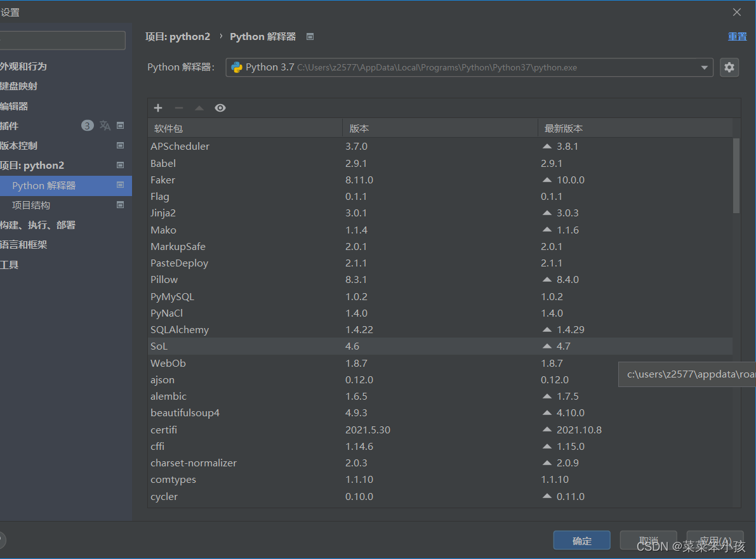The image size is (756, 559).
Task: Click the project-level icon beside the breadcrumb title
Action: 310,37
